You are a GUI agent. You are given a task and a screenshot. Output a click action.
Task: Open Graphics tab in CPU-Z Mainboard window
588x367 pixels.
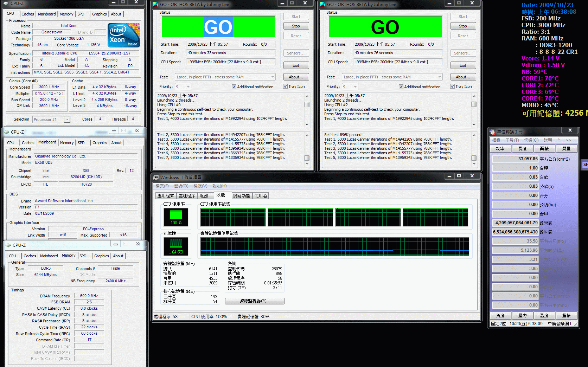100,143
